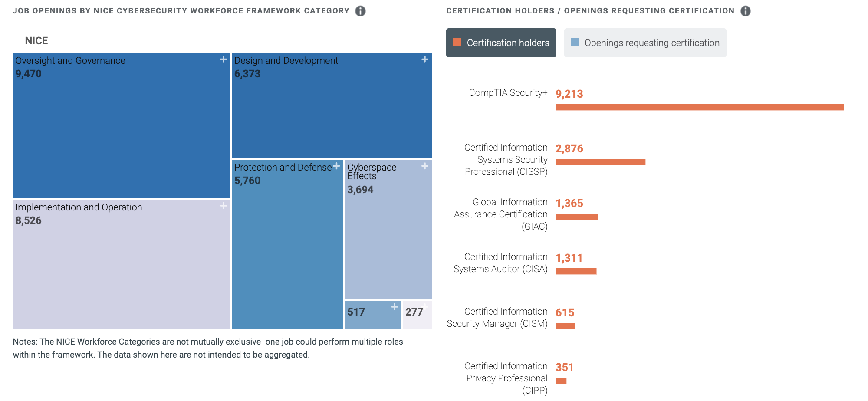Select the CompTIA Security+ bar
This screenshot has height=401, width=868.
click(x=699, y=107)
